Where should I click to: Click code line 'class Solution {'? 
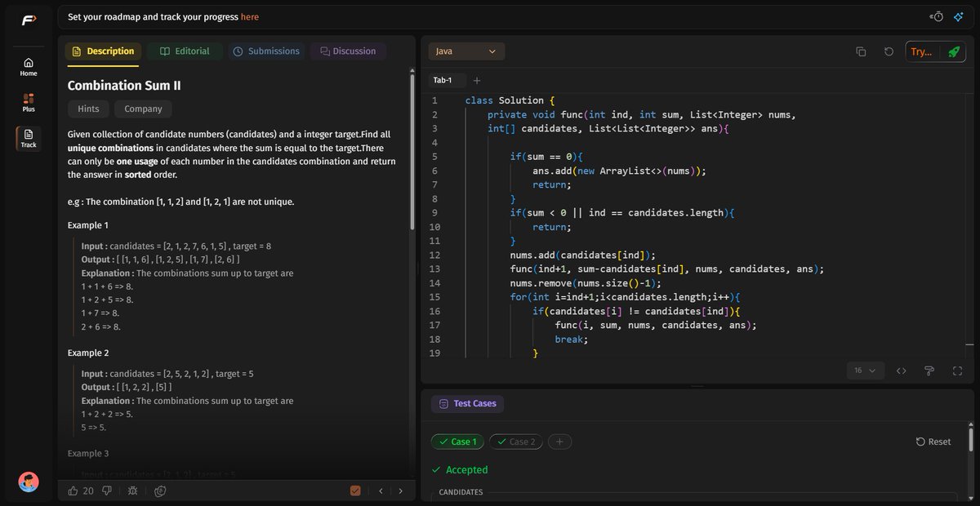[x=510, y=100]
